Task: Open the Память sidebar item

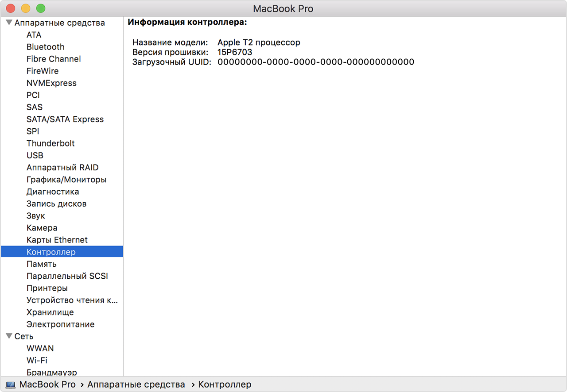Action: coord(42,264)
